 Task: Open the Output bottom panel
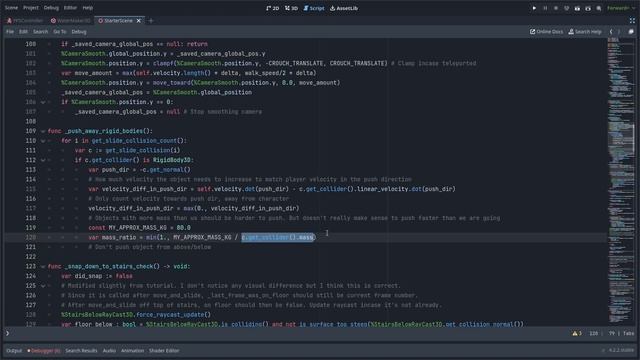pyautogui.click(x=14, y=350)
